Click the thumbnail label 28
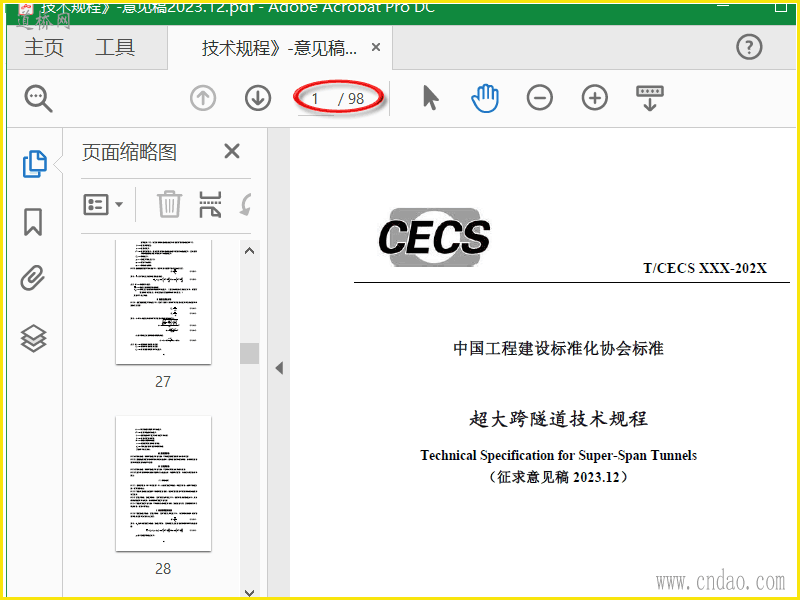The height and width of the screenshot is (600, 800). (163, 568)
